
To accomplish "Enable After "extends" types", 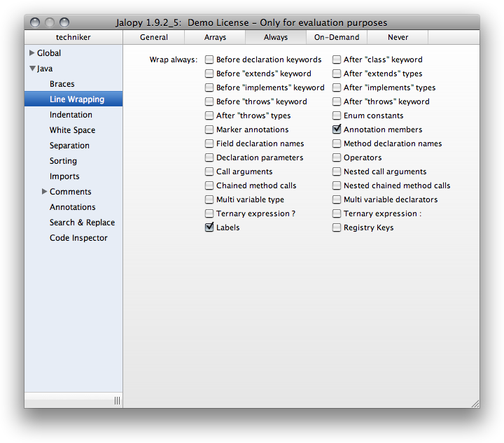I will click(337, 73).
